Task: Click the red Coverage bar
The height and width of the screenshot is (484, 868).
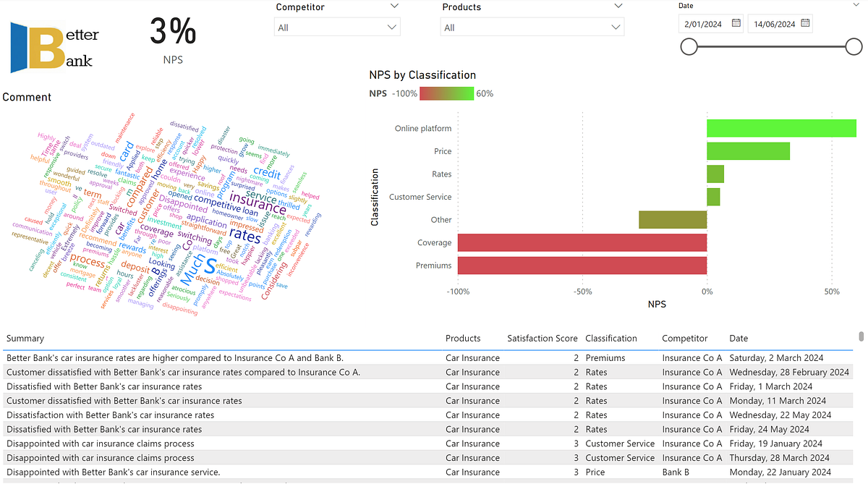Action: point(583,242)
